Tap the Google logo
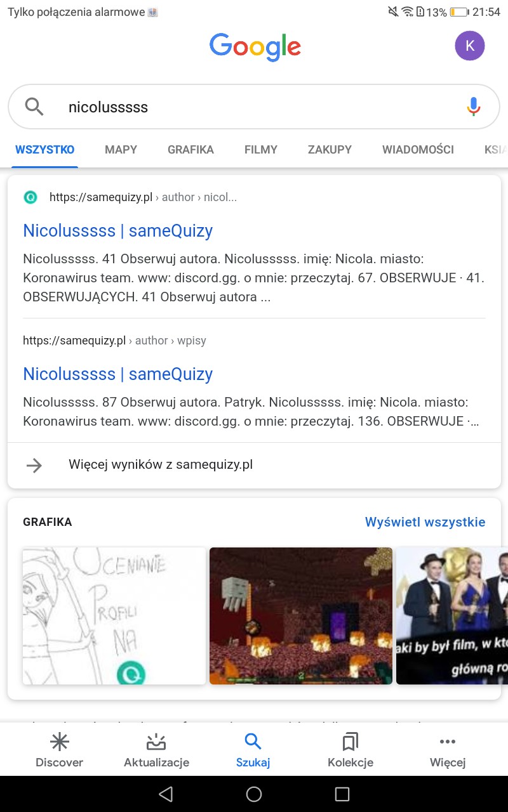The width and height of the screenshot is (508, 812). pyautogui.click(x=255, y=47)
